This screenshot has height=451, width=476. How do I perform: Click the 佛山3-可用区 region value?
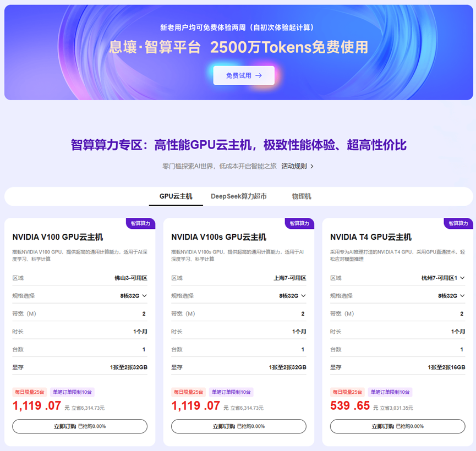[131, 278]
